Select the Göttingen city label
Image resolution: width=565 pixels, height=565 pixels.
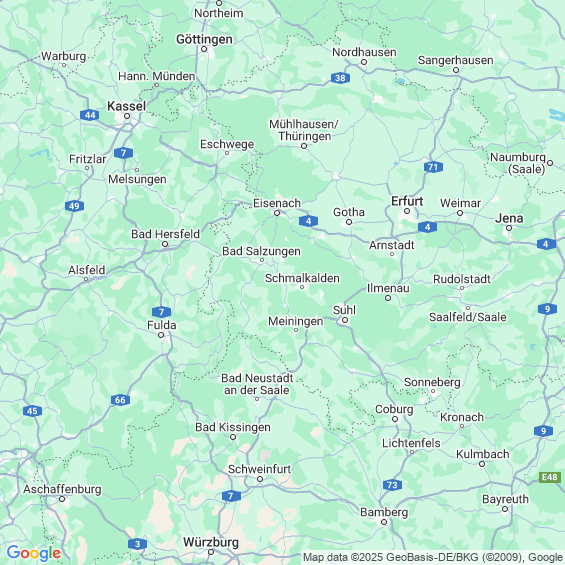point(204,39)
